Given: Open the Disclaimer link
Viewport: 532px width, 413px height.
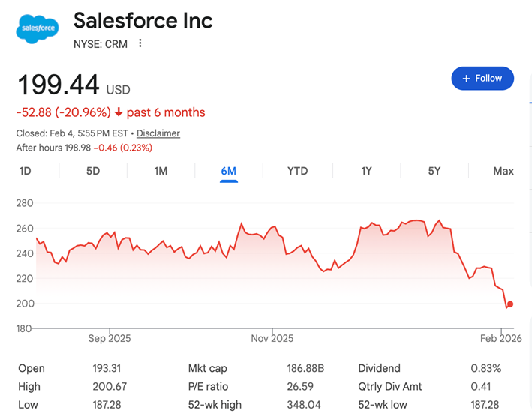Looking at the screenshot, I should (x=158, y=133).
